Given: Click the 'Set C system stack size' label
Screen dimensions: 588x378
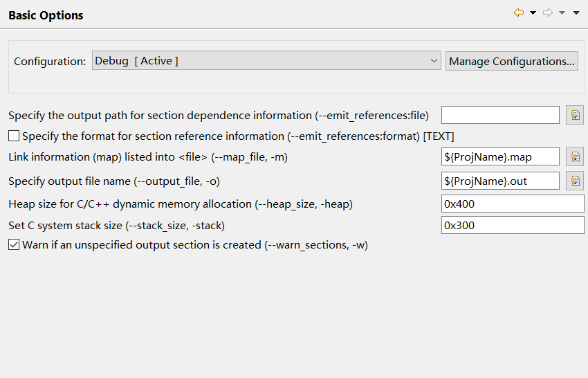Looking at the screenshot, I should click(x=116, y=225).
